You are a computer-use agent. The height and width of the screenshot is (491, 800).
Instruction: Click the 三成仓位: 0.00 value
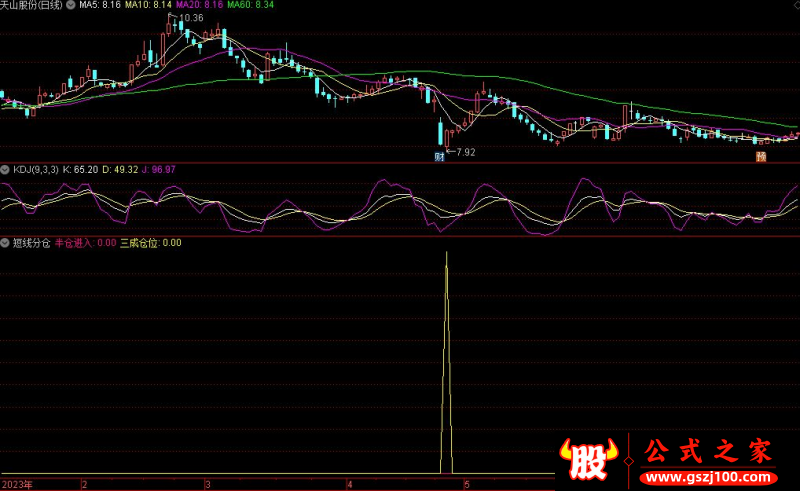pos(151,243)
